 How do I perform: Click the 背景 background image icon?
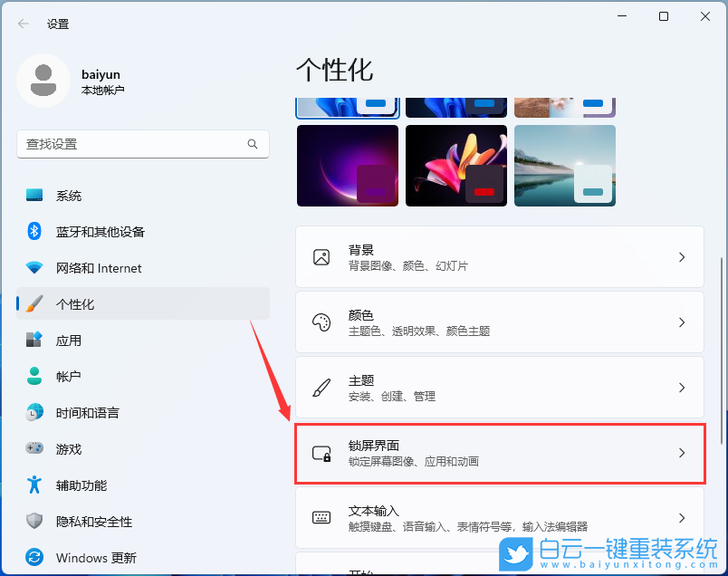[x=321, y=257]
